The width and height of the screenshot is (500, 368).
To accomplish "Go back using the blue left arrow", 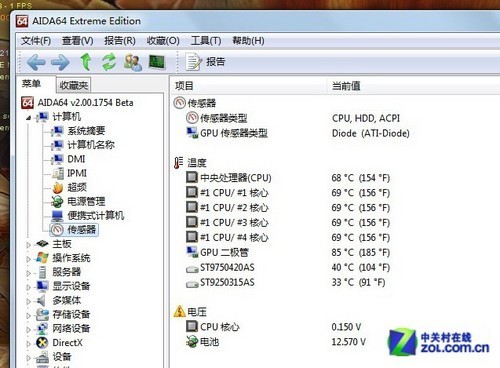I will [x=36, y=62].
